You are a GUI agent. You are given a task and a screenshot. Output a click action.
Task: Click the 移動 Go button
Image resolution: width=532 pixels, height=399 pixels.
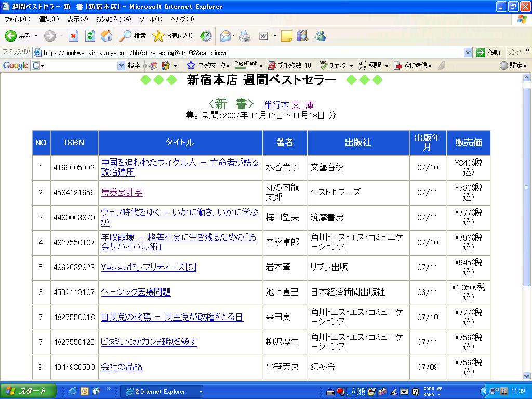(488, 52)
